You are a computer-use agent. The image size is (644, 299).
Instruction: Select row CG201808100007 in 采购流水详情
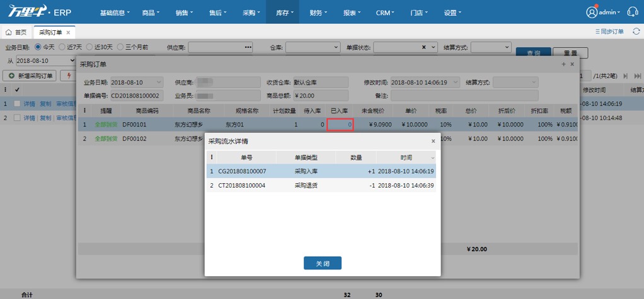tap(321, 171)
